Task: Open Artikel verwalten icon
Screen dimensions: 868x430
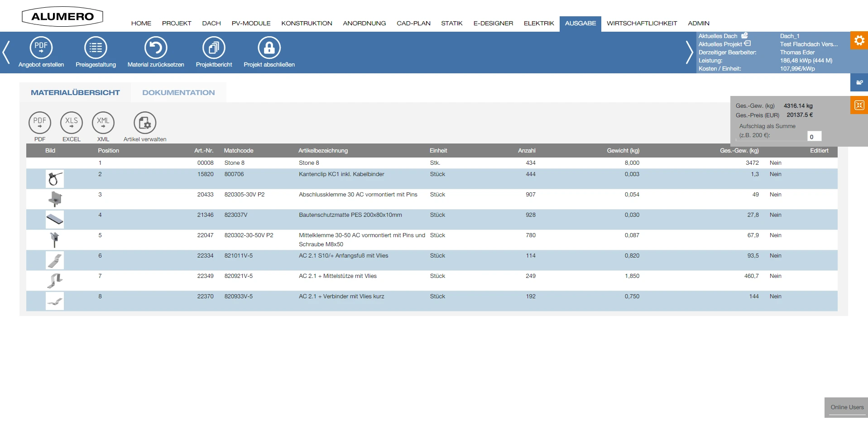Action: pyautogui.click(x=145, y=123)
